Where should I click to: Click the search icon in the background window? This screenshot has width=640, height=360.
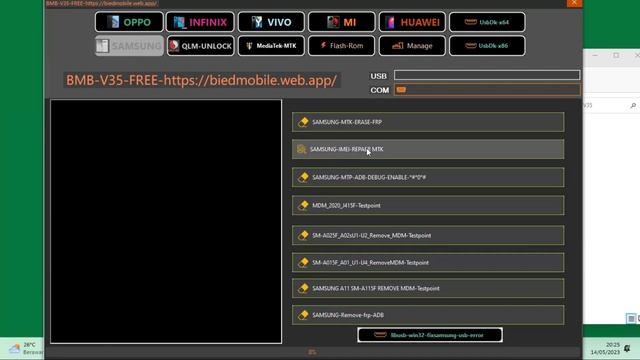[x=633, y=106]
